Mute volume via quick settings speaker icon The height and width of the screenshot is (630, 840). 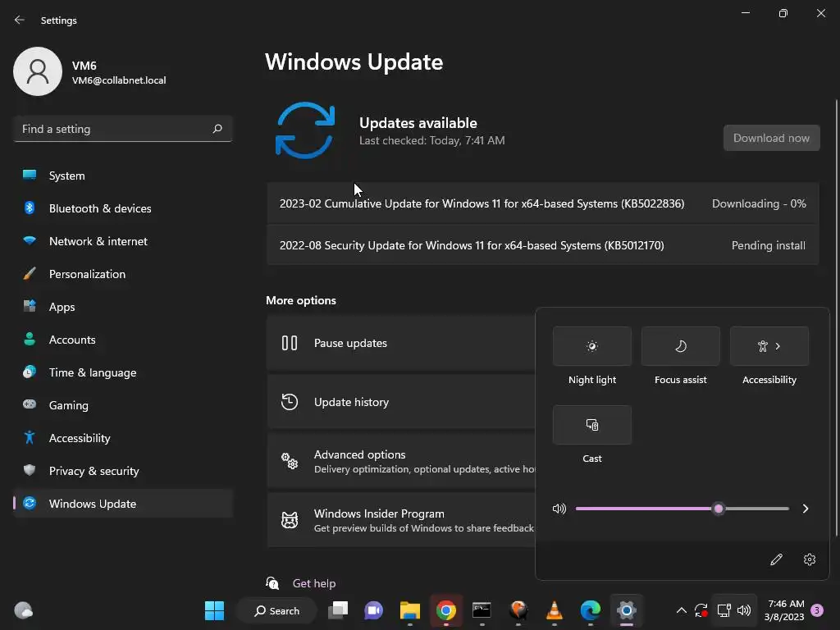pos(559,509)
